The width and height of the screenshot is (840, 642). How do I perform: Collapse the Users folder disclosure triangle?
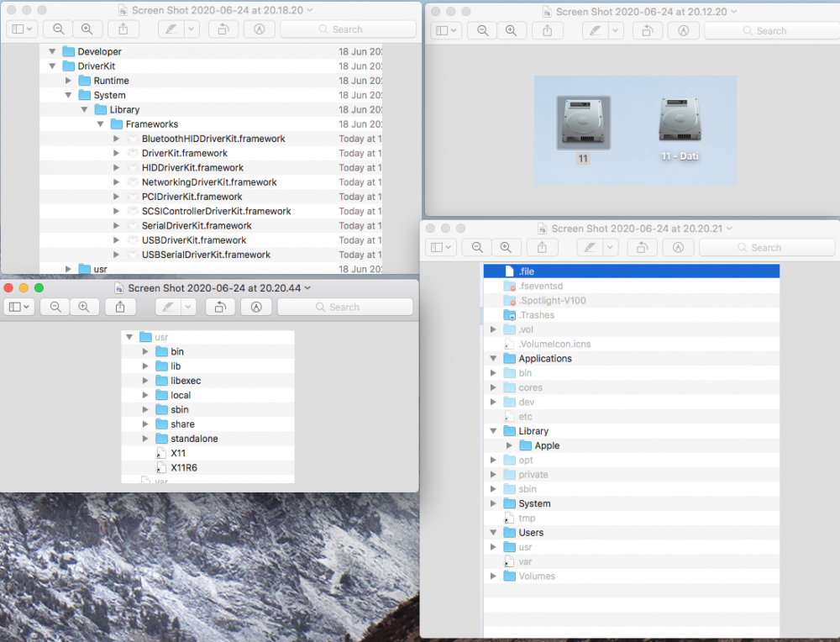pyautogui.click(x=493, y=533)
